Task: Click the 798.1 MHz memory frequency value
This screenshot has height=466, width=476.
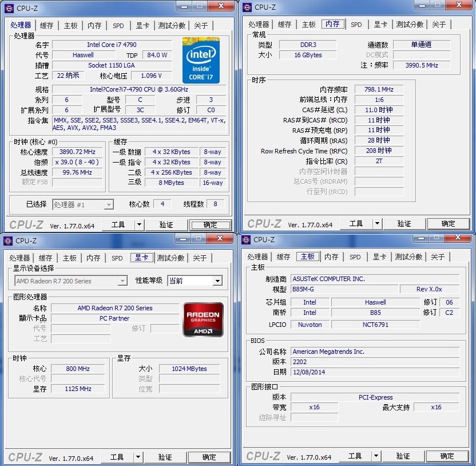Action: [x=379, y=89]
